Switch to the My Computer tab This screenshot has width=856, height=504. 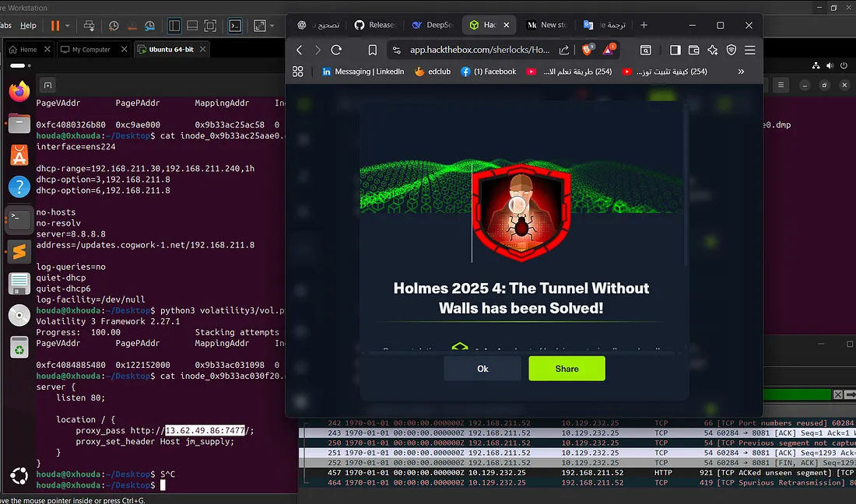tap(92, 49)
